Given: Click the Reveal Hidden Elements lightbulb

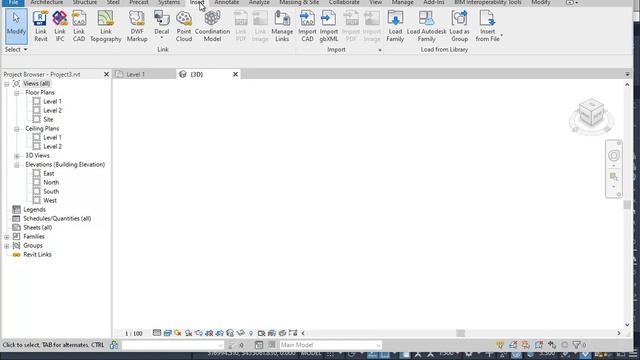Looking at the screenshot, I should tap(251, 333).
